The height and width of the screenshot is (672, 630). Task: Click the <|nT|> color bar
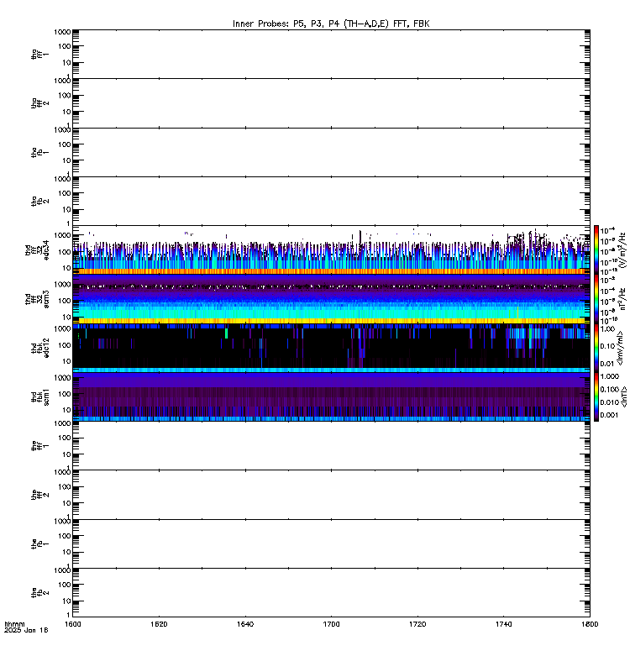tap(596, 396)
